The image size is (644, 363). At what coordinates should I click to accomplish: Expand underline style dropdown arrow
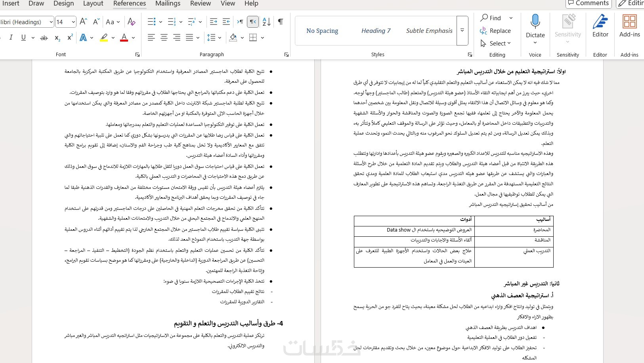(33, 38)
